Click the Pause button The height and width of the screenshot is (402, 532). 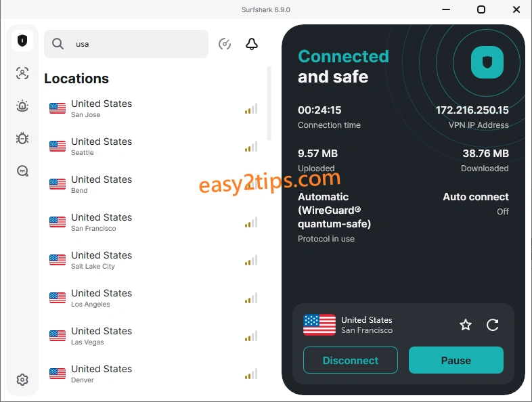point(456,360)
